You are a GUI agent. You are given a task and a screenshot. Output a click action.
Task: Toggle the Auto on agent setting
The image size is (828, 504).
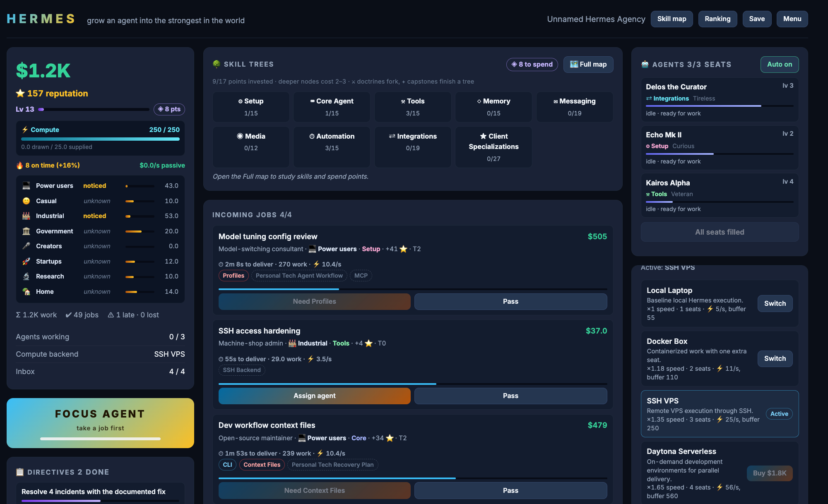click(780, 65)
